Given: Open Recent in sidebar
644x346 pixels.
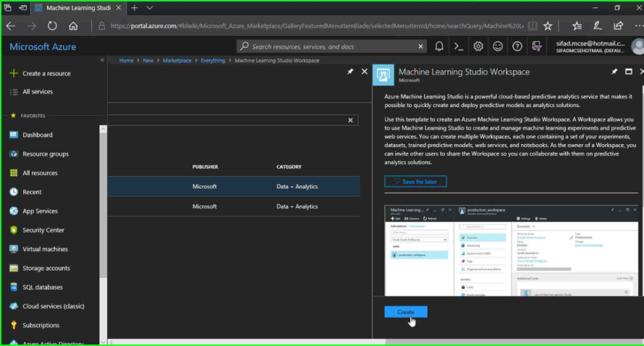Looking at the screenshot, I should (25, 192).
